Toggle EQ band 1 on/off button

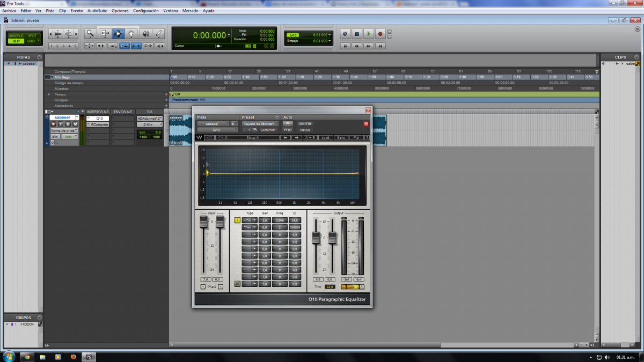(237, 220)
